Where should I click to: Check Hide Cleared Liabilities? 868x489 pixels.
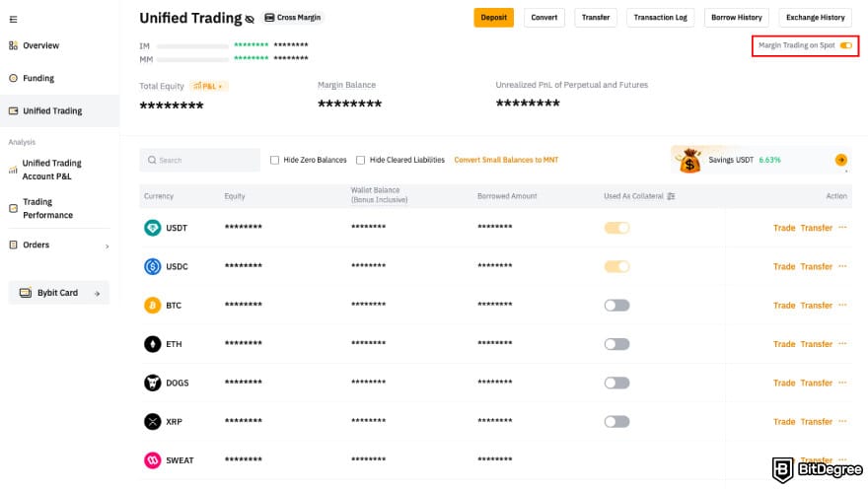pos(360,160)
